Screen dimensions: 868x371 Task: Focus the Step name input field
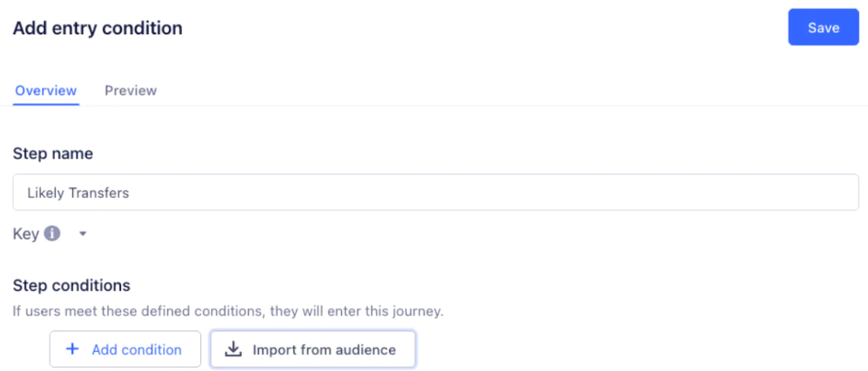pyautogui.click(x=436, y=193)
